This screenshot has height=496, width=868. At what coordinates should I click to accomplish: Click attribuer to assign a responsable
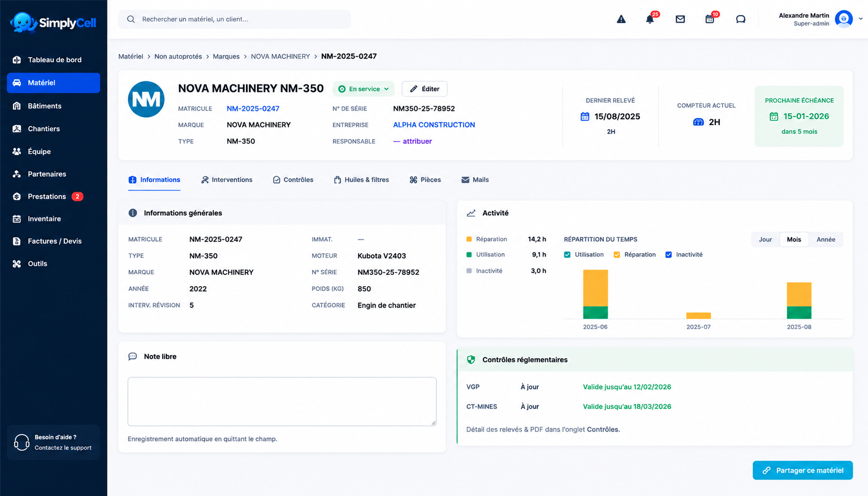[x=417, y=141]
